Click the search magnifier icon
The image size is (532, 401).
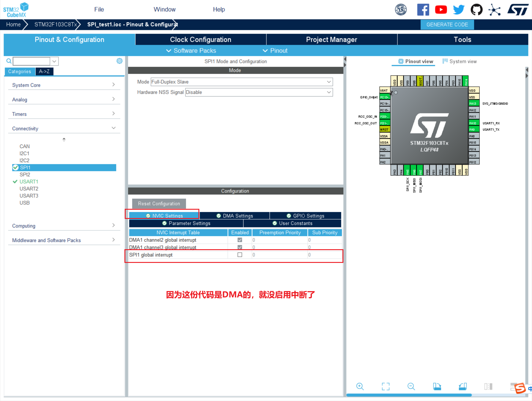click(x=9, y=61)
